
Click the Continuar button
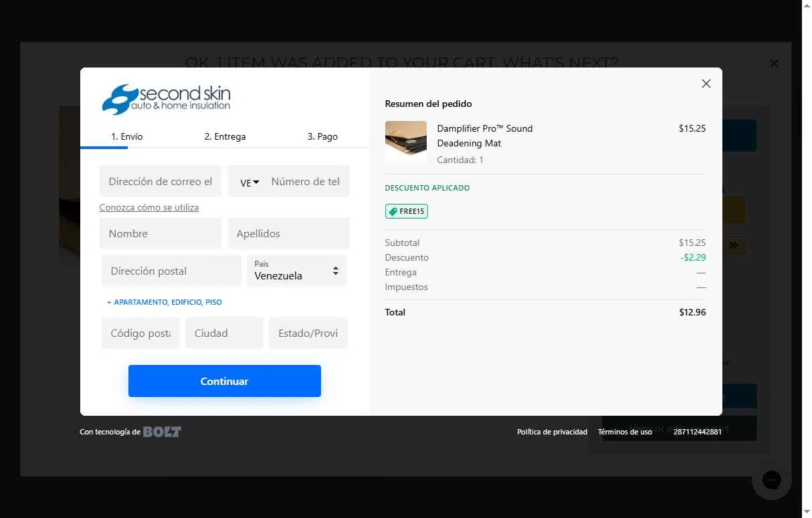[x=225, y=381]
